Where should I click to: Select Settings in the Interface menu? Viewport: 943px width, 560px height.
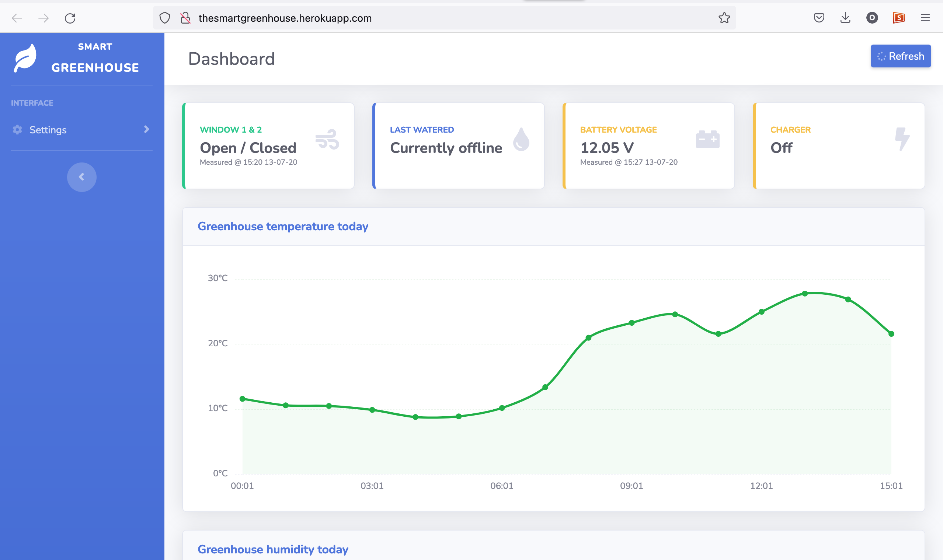(48, 130)
